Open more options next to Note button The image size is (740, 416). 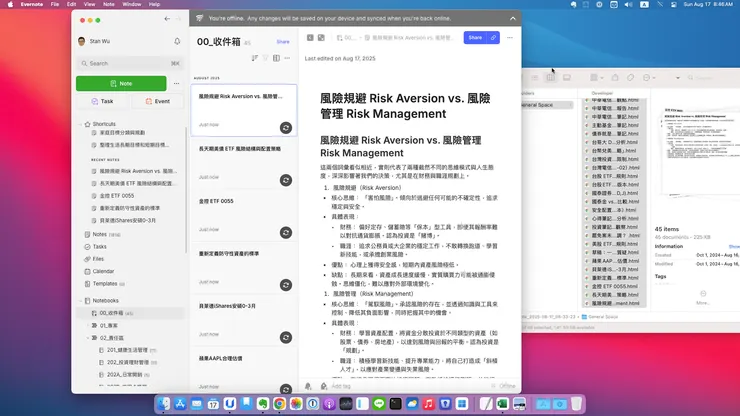tap(177, 83)
